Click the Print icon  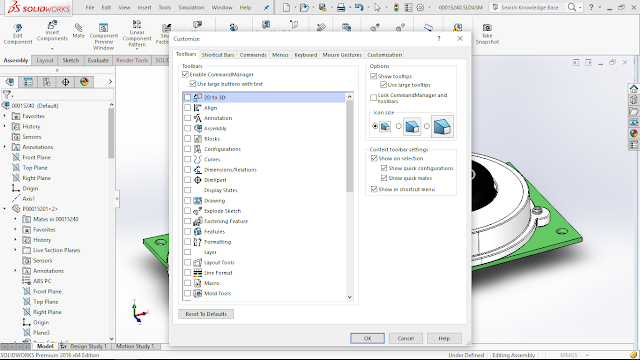point(341,7)
